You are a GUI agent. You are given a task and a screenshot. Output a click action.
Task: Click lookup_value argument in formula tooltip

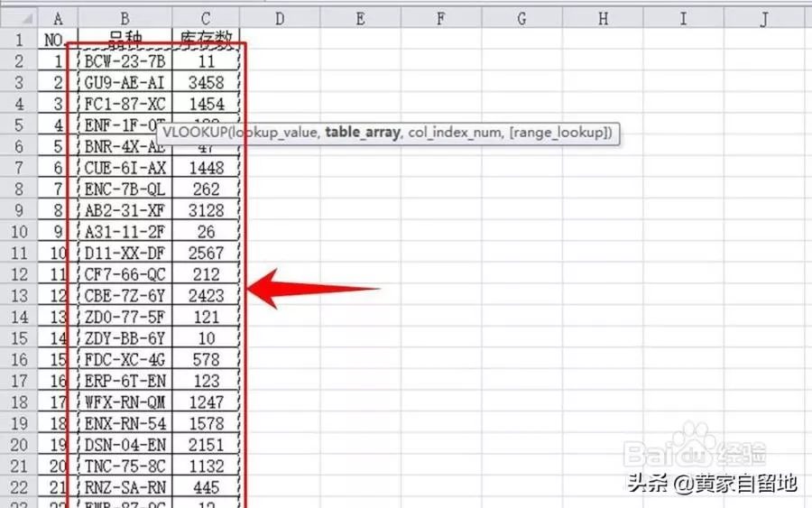(275, 133)
